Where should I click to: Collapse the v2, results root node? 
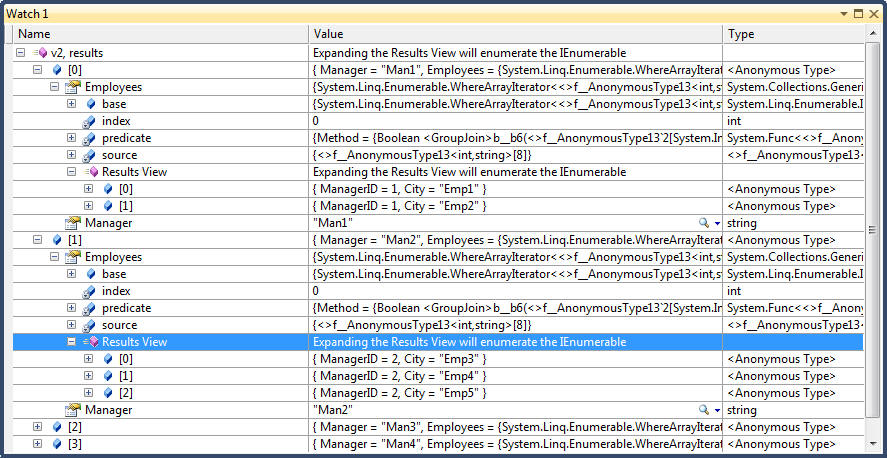[21, 53]
